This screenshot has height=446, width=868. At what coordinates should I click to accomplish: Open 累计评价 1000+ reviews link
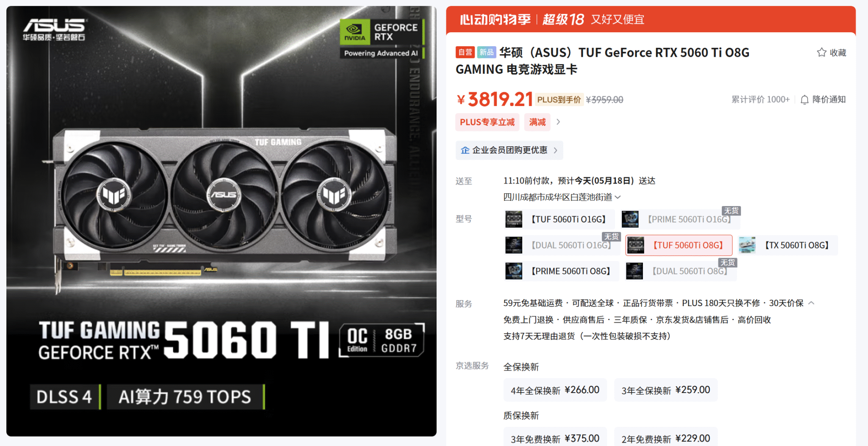(760, 100)
